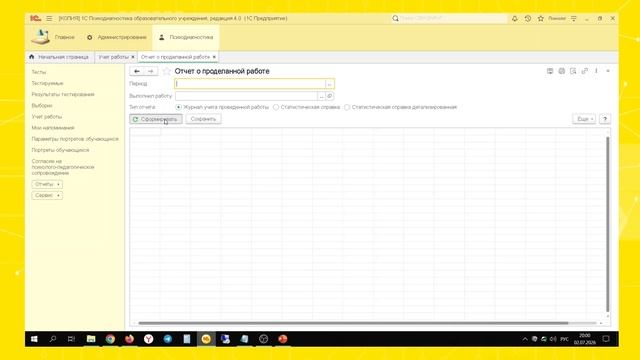Expand the Сервис dropdown in sidebar
Image resolution: width=640 pixels, height=360 pixels.
(47, 195)
